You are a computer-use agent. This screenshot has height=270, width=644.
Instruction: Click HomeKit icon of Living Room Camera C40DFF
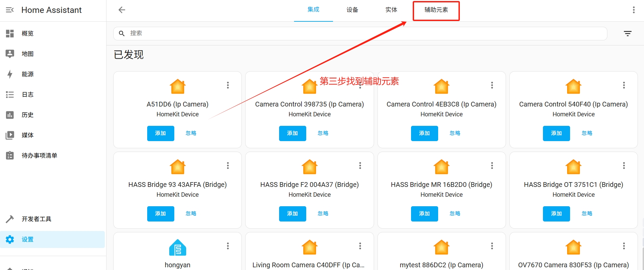[310, 247]
